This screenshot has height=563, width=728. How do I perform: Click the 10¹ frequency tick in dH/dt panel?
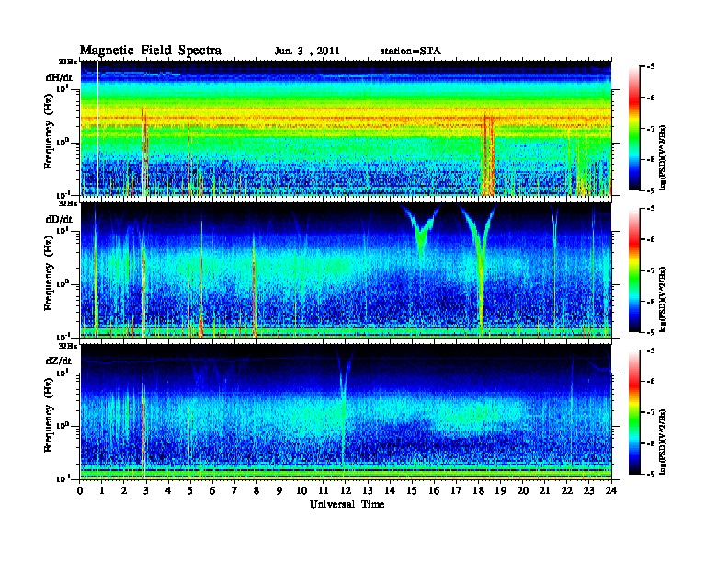point(63,88)
